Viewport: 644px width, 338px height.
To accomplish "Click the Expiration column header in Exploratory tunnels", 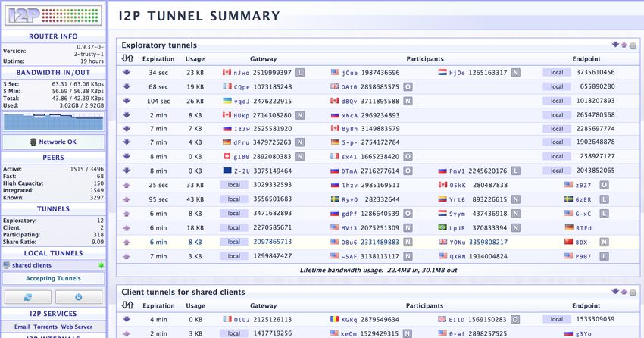I will [158, 58].
